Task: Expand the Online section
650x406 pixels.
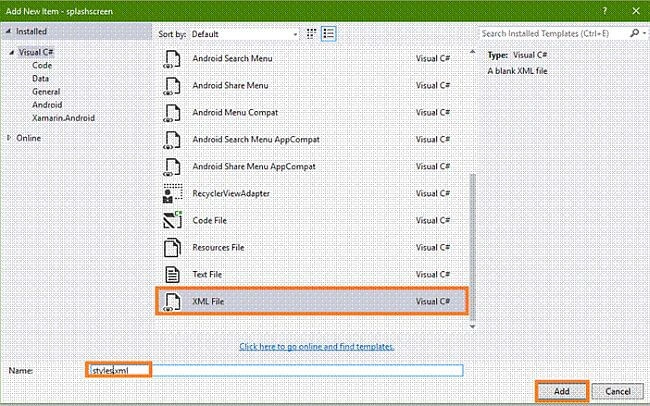Action: click(8, 138)
